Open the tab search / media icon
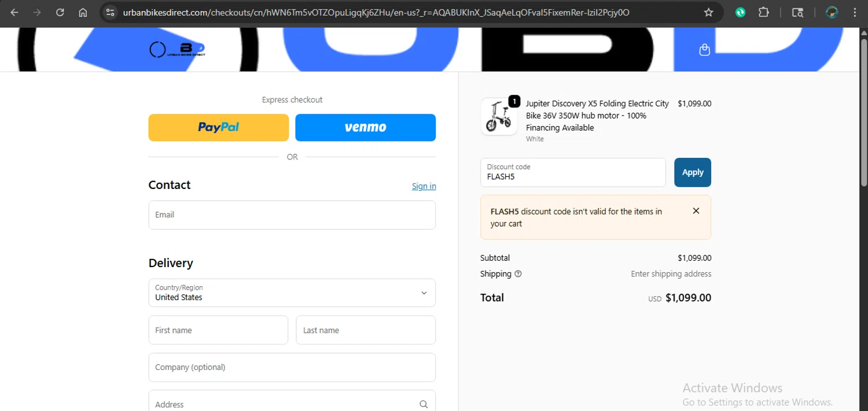Screen dimensions: 868x411 [x=797, y=12]
